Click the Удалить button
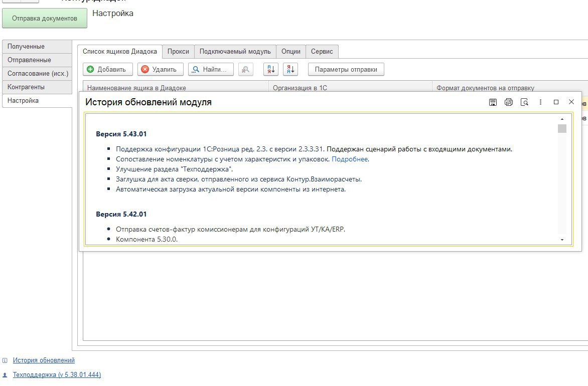Image resolution: width=588 pixels, height=386 pixels. (160, 69)
